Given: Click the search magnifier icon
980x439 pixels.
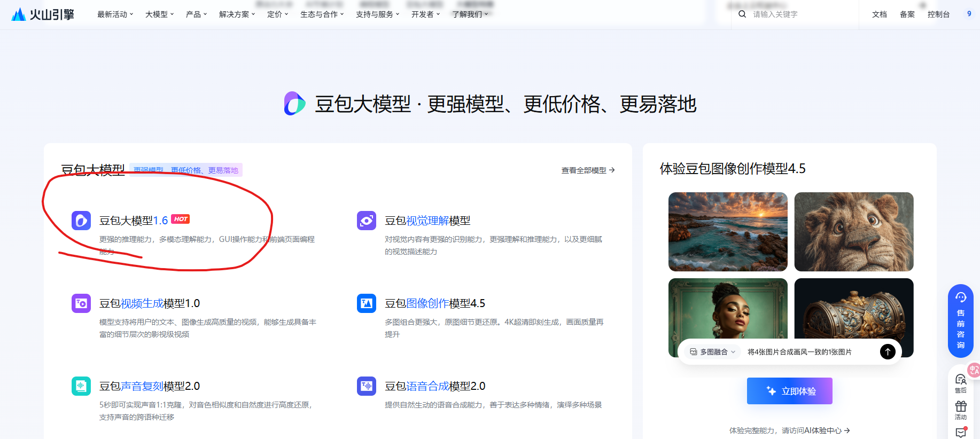Looking at the screenshot, I should tap(742, 14).
